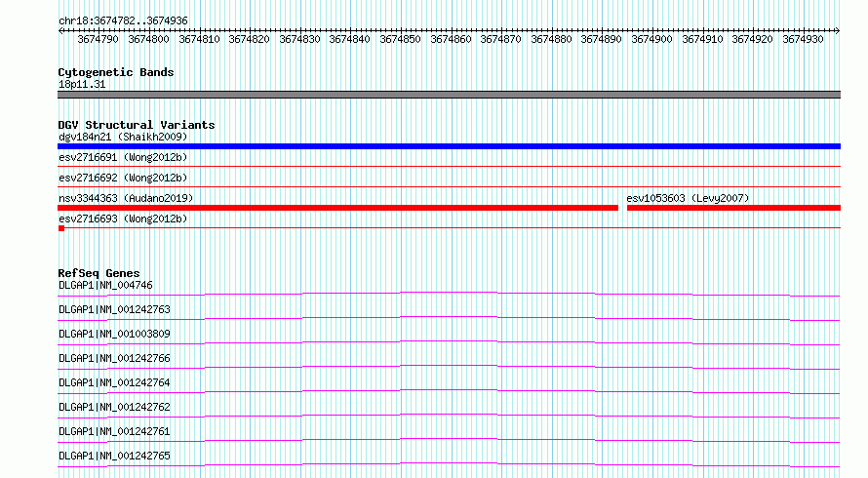Click ruler position 3674900

coord(651,39)
